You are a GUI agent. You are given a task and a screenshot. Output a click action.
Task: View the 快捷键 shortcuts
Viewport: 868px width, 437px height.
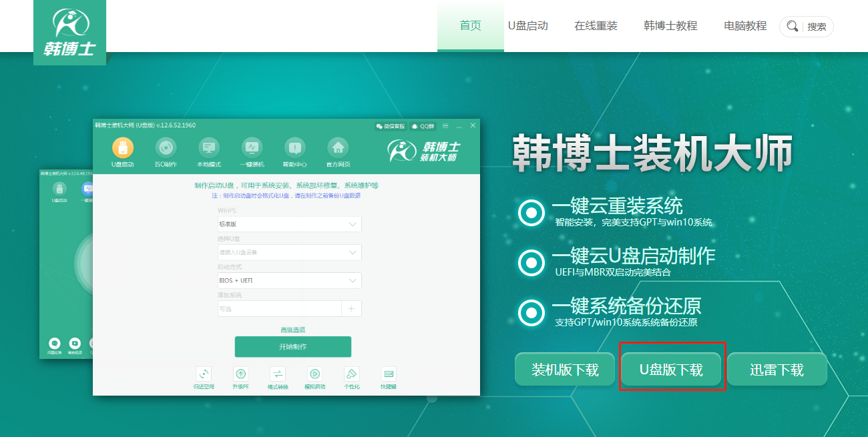(x=388, y=377)
